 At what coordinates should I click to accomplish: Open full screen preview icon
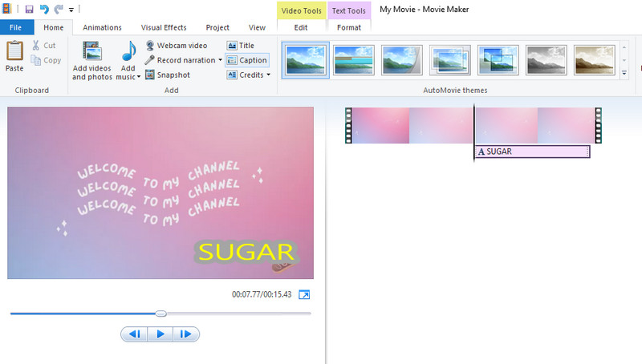pos(304,295)
